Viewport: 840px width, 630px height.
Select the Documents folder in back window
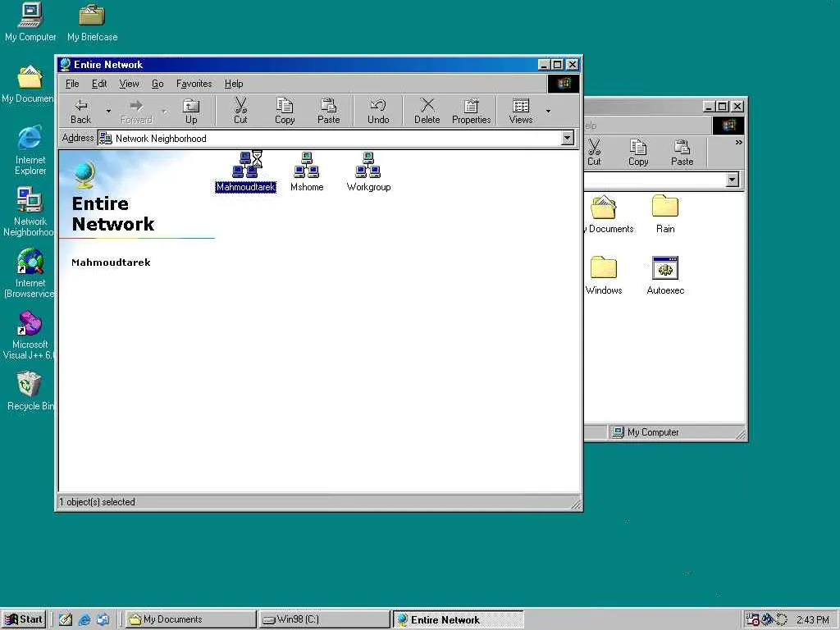click(x=609, y=214)
